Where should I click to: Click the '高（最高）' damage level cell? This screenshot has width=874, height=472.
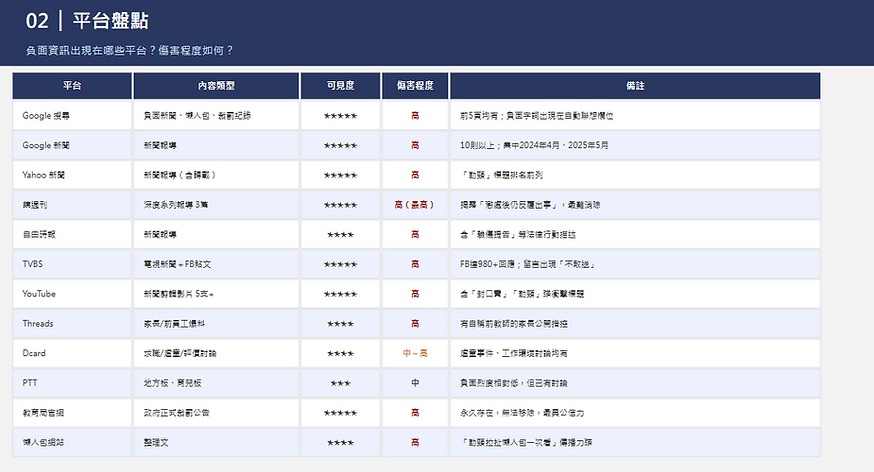point(415,205)
